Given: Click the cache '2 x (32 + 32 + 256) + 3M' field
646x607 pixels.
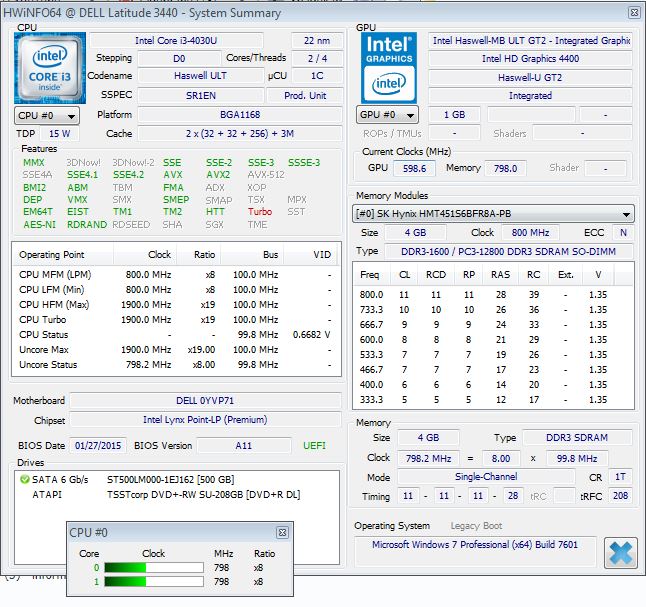Looking at the screenshot, I should pyautogui.click(x=240, y=134).
